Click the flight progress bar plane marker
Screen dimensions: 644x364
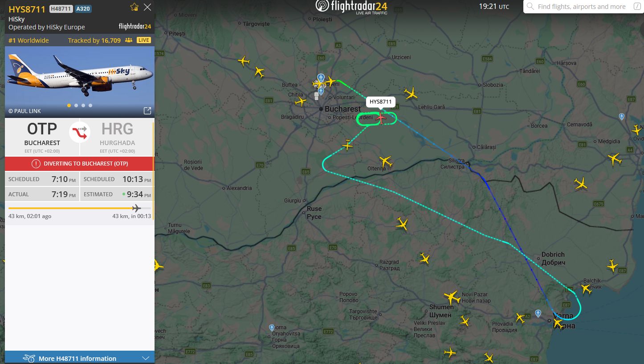[x=137, y=208]
